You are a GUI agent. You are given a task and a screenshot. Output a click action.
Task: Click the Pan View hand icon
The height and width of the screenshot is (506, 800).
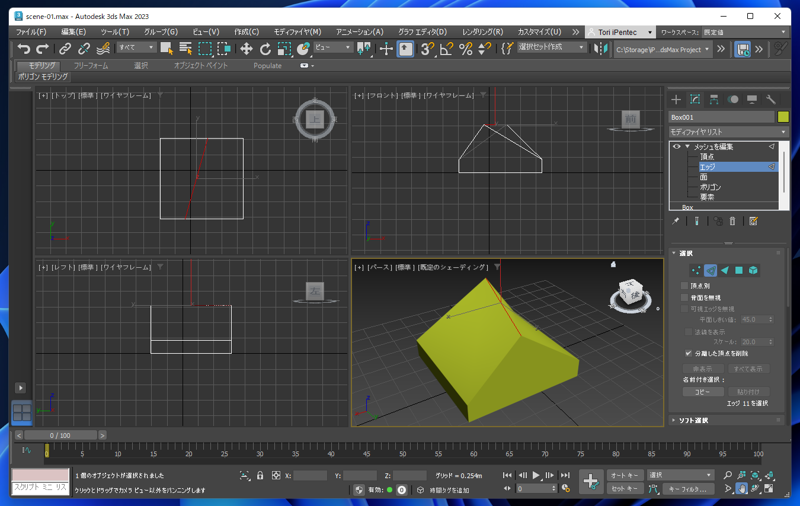tap(741, 489)
